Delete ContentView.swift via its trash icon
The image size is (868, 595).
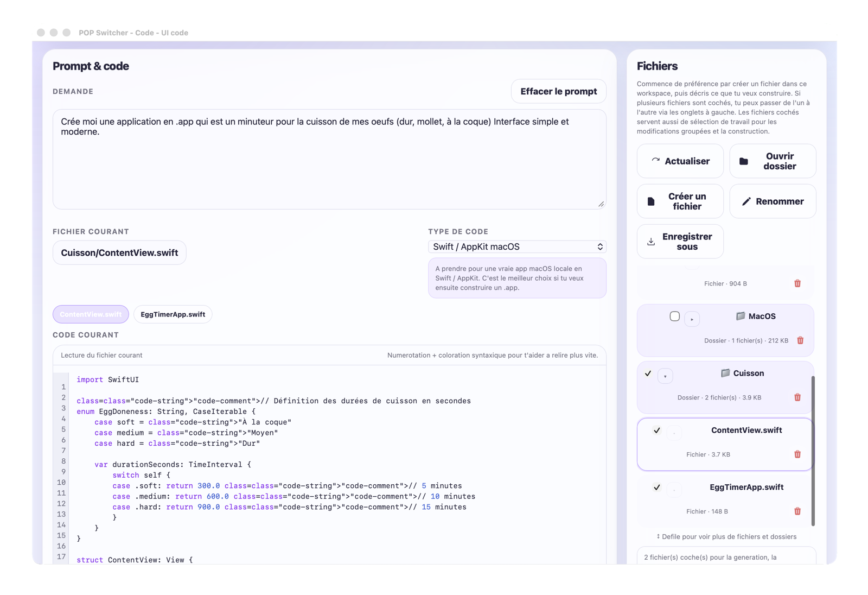797,454
